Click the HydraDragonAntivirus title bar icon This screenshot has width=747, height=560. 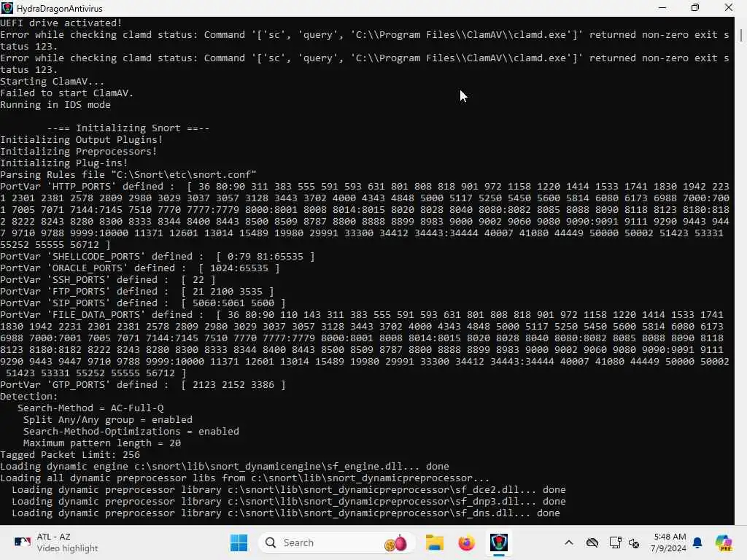coord(7,8)
